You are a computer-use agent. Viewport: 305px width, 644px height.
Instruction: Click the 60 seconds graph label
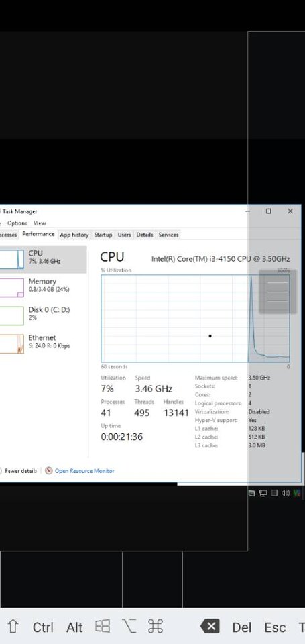114,366
